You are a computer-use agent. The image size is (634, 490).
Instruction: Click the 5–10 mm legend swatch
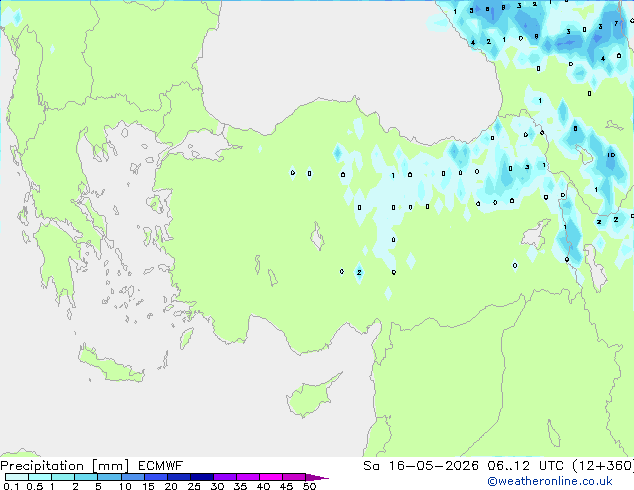click(109, 477)
